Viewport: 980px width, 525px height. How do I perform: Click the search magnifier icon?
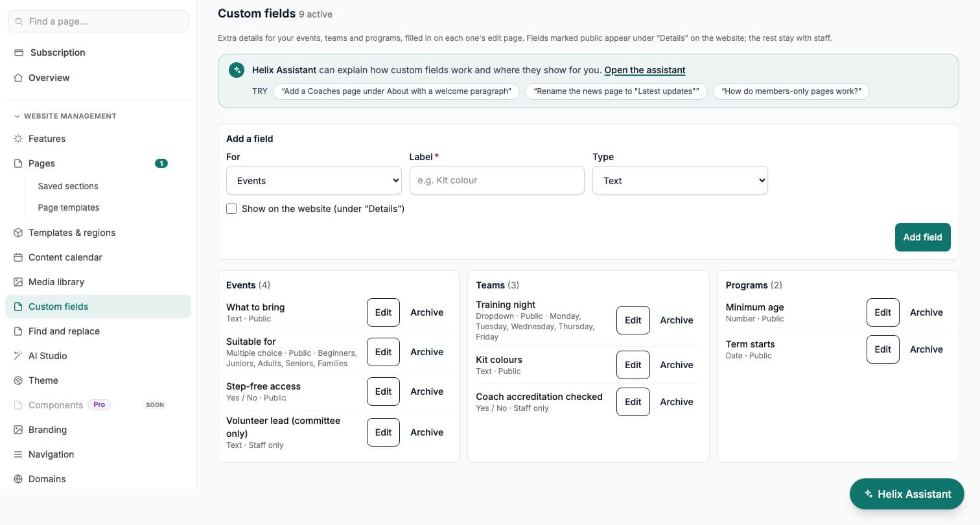pyautogui.click(x=19, y=21)
